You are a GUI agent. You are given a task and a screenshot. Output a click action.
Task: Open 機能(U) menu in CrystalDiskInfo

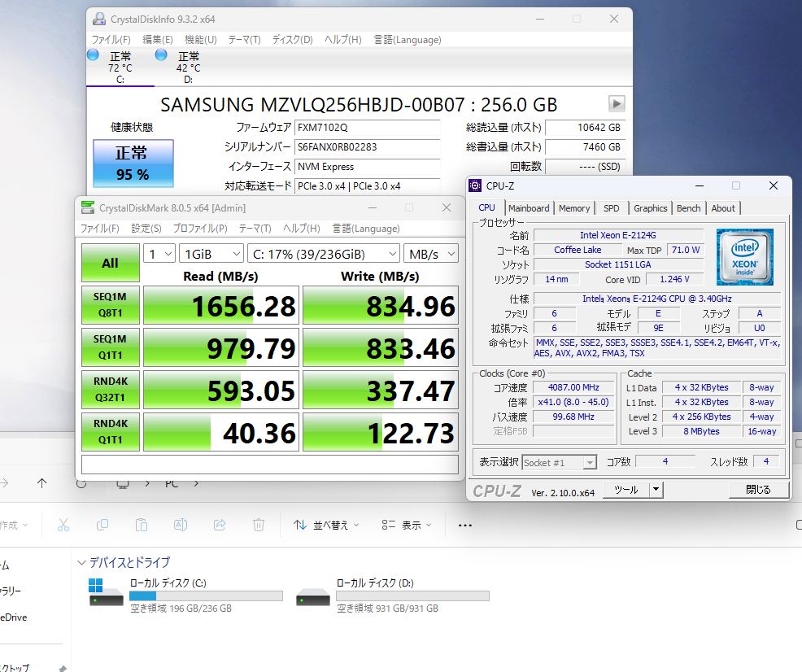click(x=200, y=39)
